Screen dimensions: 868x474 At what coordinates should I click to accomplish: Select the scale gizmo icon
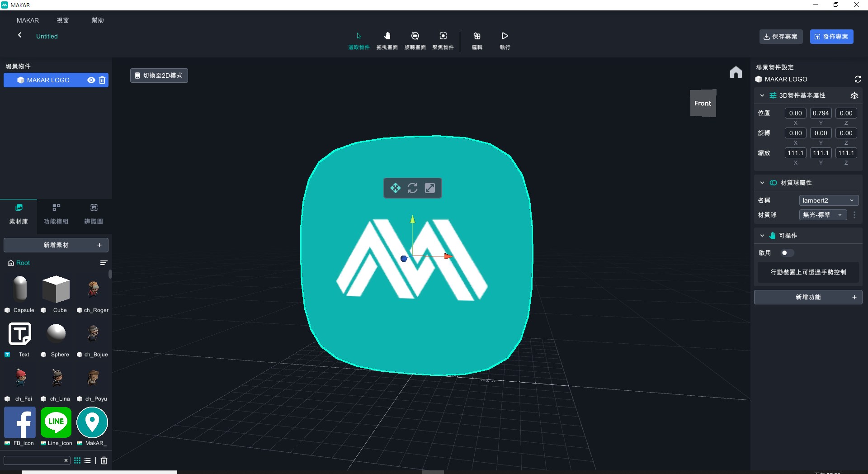[x=430, y=188]
